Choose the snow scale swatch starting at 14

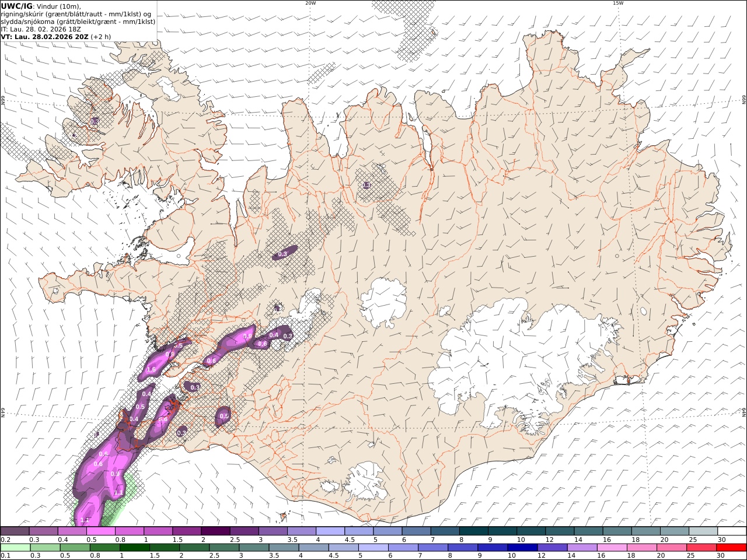(588, 531)
